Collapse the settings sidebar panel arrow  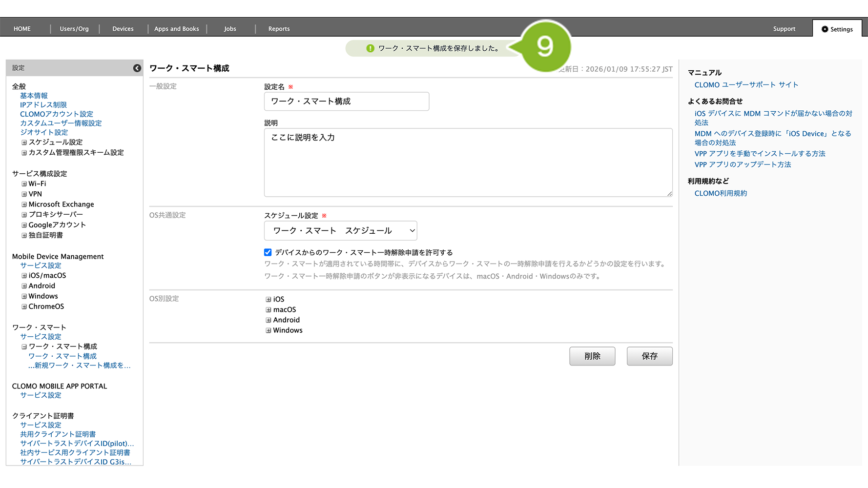(x=137, y=68)
